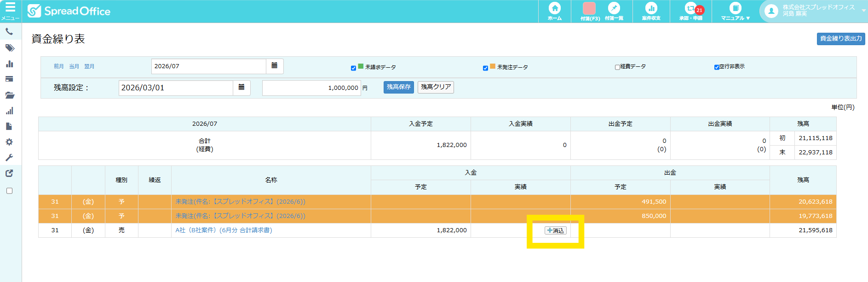Open the bar chart sidebar icon

pos(9,64)
